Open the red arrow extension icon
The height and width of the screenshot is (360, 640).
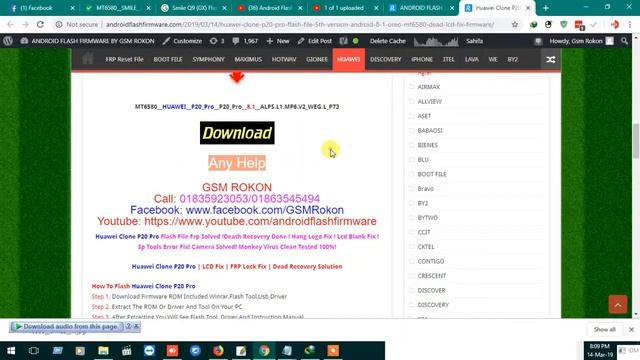pos(615,24)
